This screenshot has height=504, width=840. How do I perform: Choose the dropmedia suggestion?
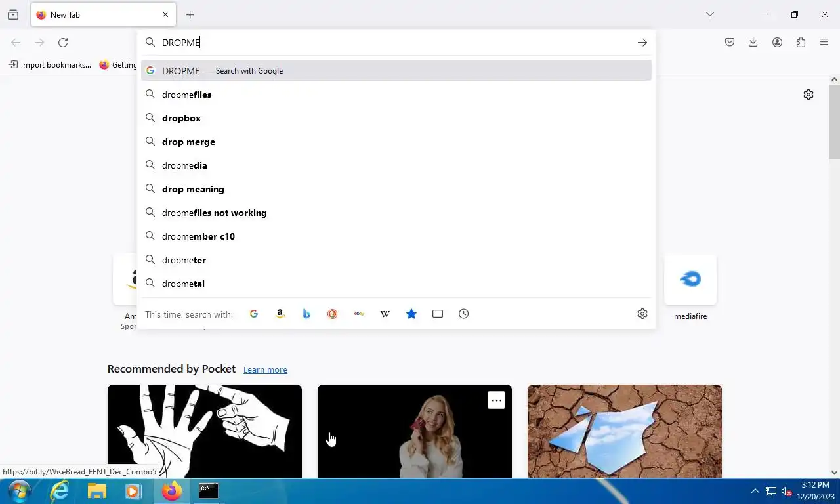(x=396, y=165)
